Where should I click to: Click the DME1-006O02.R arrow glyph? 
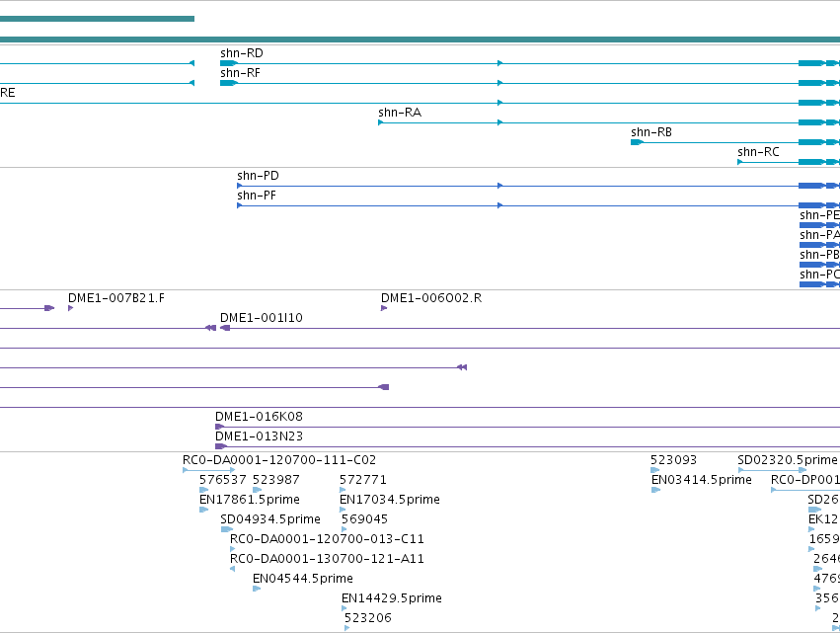click(384, 308)
